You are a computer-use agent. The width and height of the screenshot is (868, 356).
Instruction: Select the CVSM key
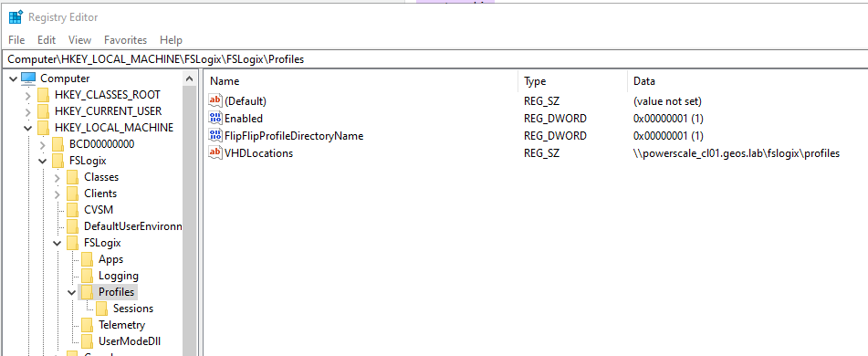[99, 210]
